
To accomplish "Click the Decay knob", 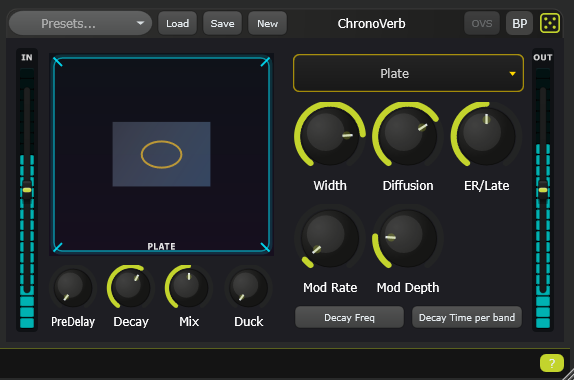I will click(x=131, y=287).
